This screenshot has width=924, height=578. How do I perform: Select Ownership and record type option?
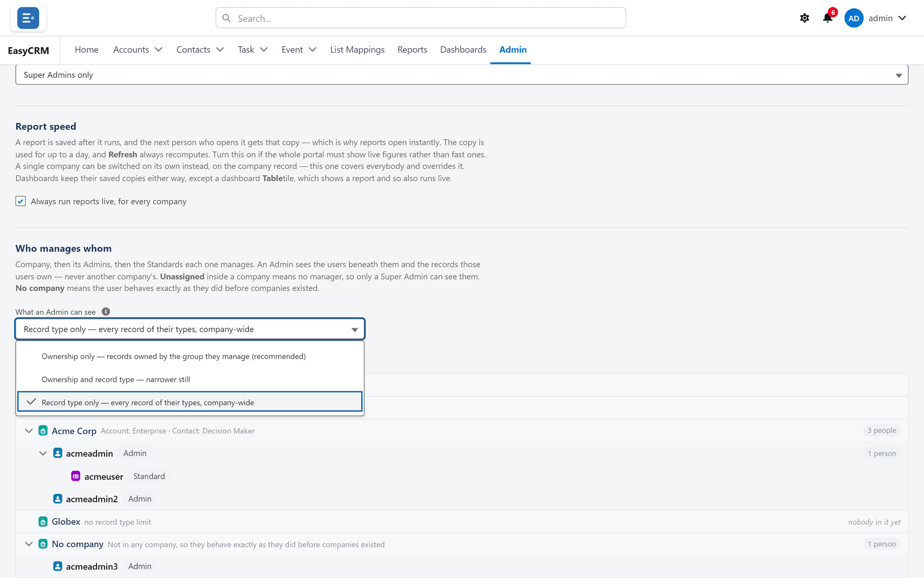click(190, 379)
